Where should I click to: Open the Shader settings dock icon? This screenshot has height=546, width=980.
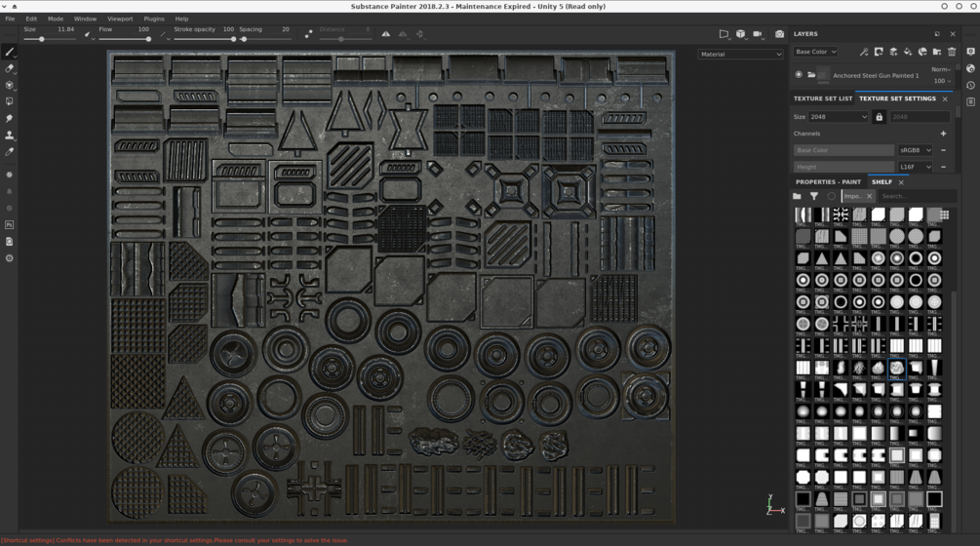pyautogui.click(x=970, y=68)
